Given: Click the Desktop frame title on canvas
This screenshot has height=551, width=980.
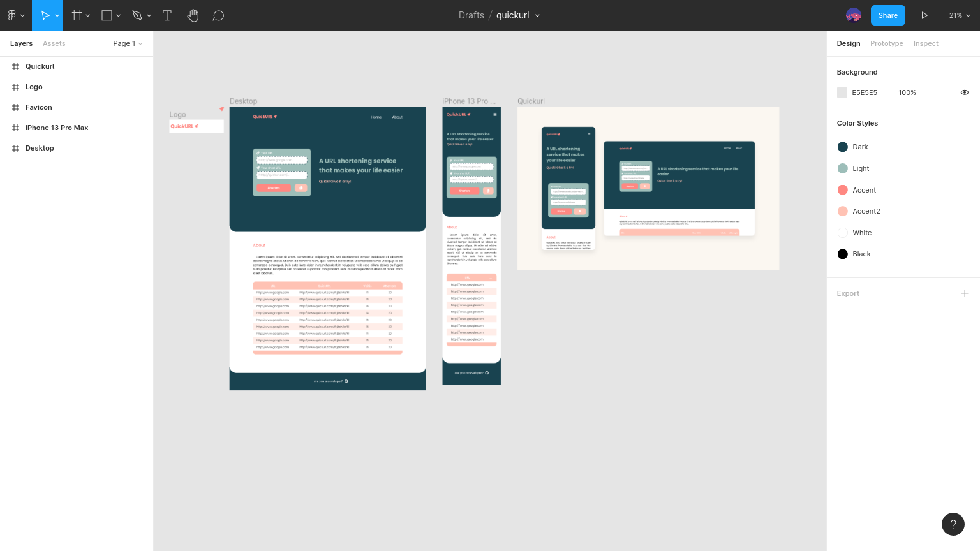Looking at the screenshot, I should 243,101.
